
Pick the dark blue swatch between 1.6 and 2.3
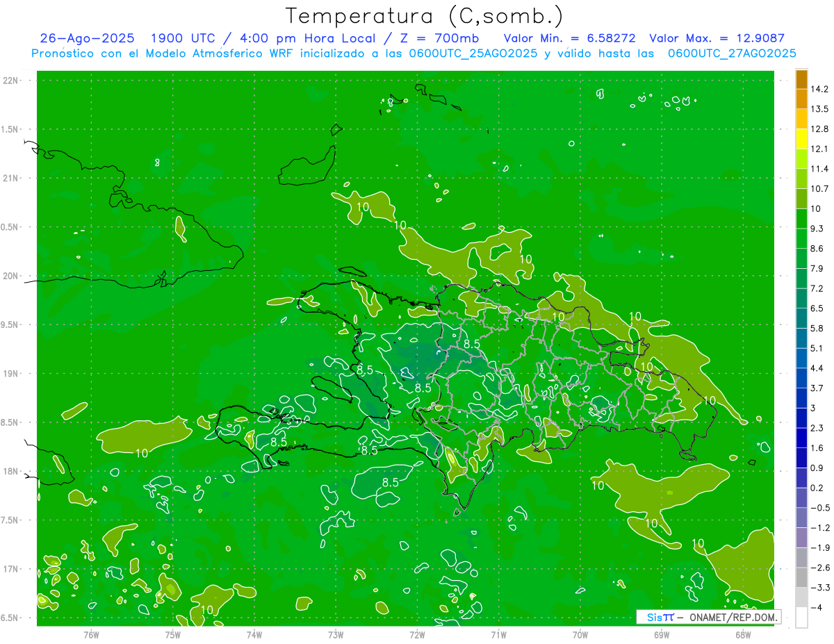click(x=801, y=438)
